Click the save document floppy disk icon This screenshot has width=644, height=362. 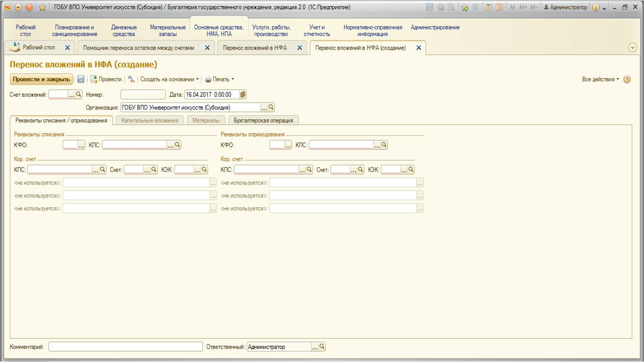pos(80,79)
